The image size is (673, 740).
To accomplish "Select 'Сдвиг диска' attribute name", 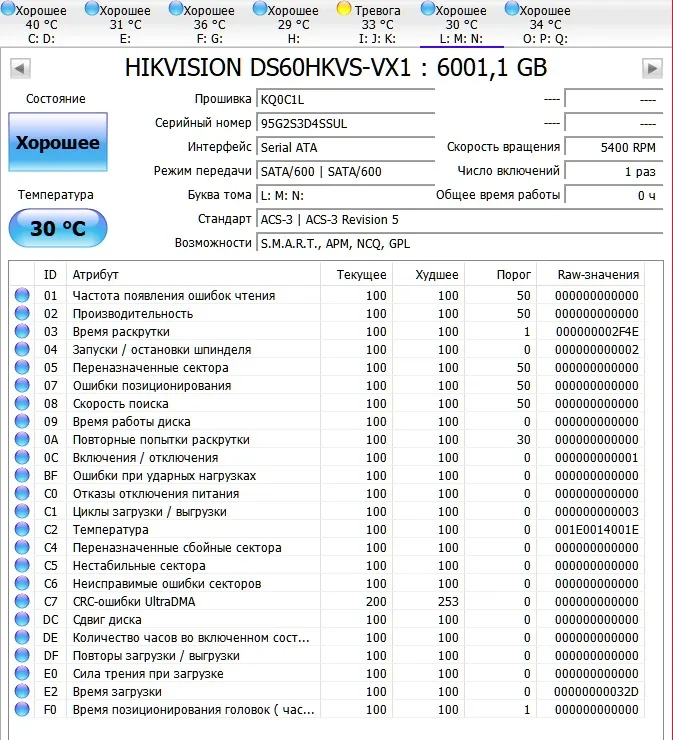I will coord(107,620).
